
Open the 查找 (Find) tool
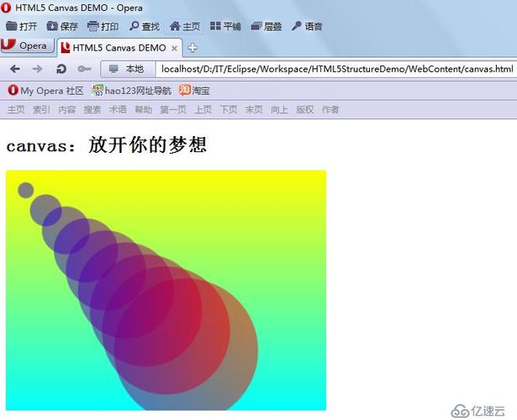pyautogui.click(x=145, y=26)
